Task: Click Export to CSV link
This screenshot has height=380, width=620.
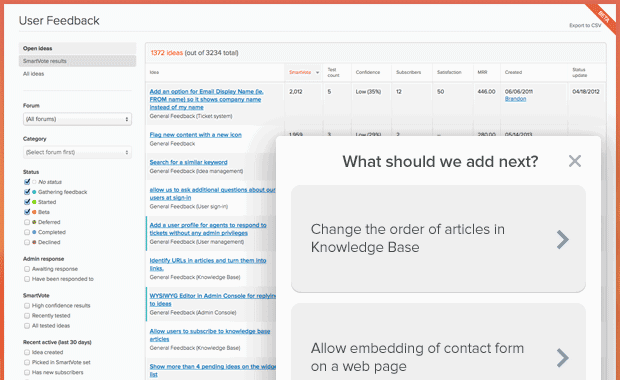Action: pos(585,25)
